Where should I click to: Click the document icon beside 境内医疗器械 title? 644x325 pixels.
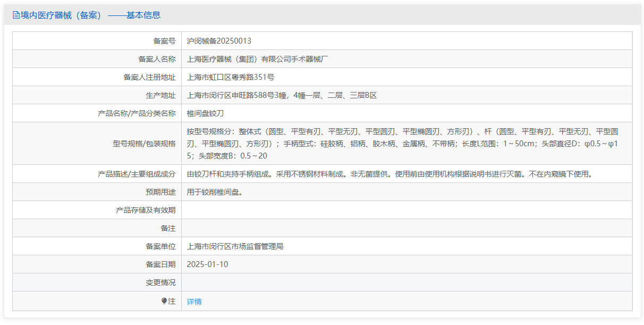point(16,15)
